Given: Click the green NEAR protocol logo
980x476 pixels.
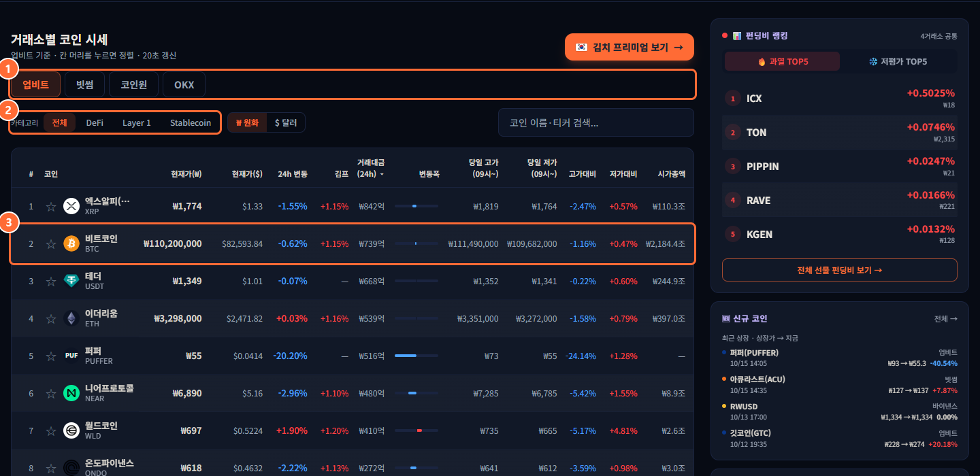Looking at the screenshot, I should (x=71, y=393).
